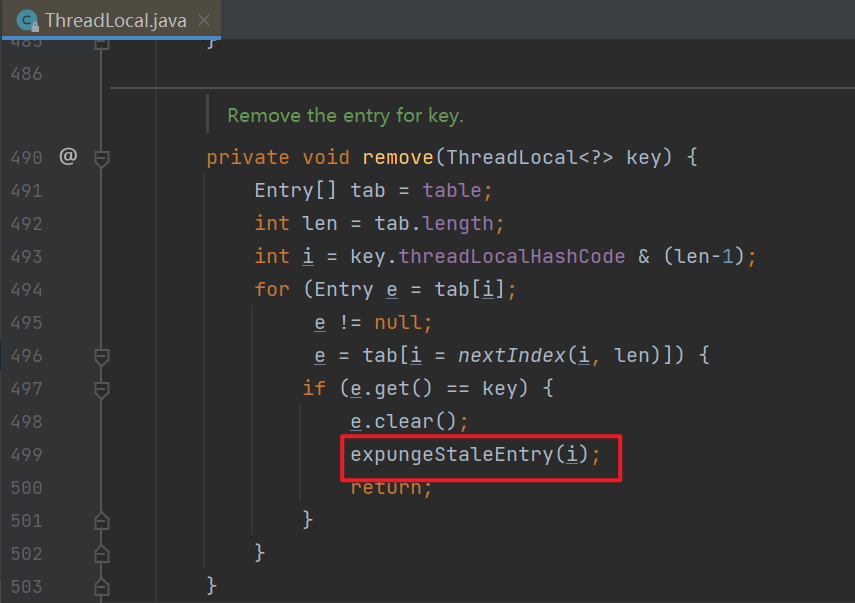This screenshot has height=603, width=855.
Task: Click the @ annotation gutter icon at line 490
Action: point(68,157)
